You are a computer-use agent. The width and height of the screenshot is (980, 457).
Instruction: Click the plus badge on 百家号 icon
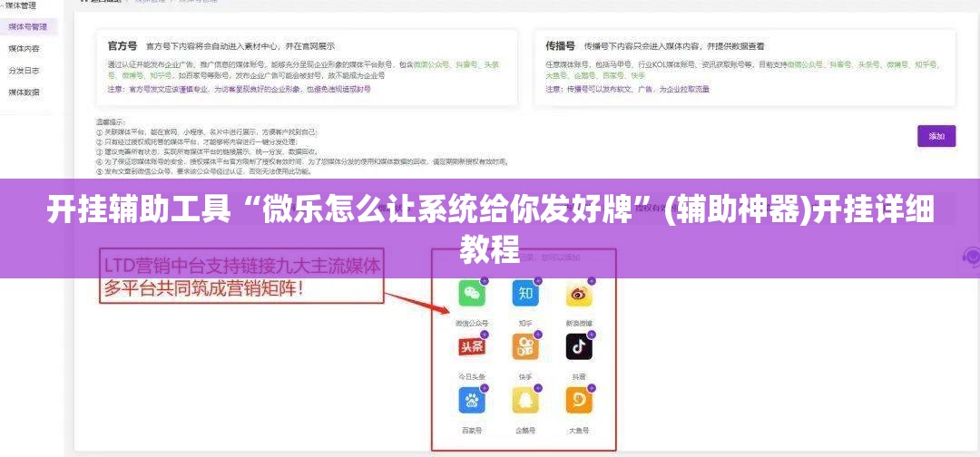(x=485, y=388)
